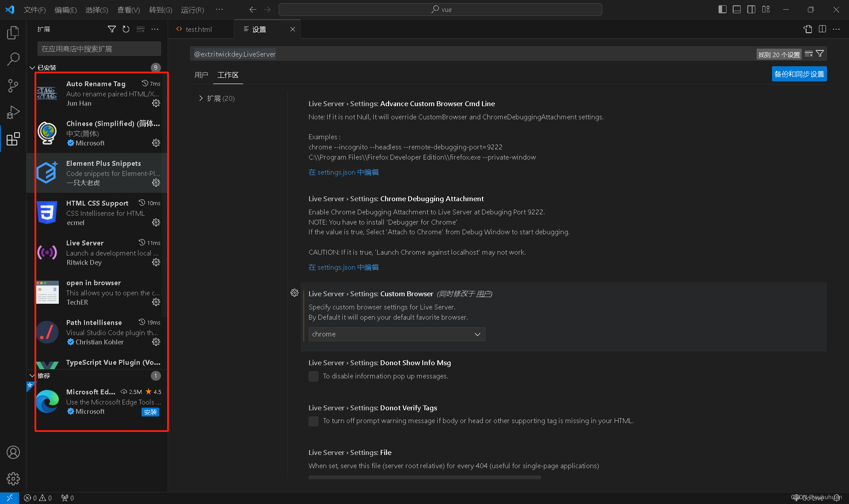The image size is (849, 504).
Task: Open the Explorer view in activity bar
Action: click(x=13, y=32)
